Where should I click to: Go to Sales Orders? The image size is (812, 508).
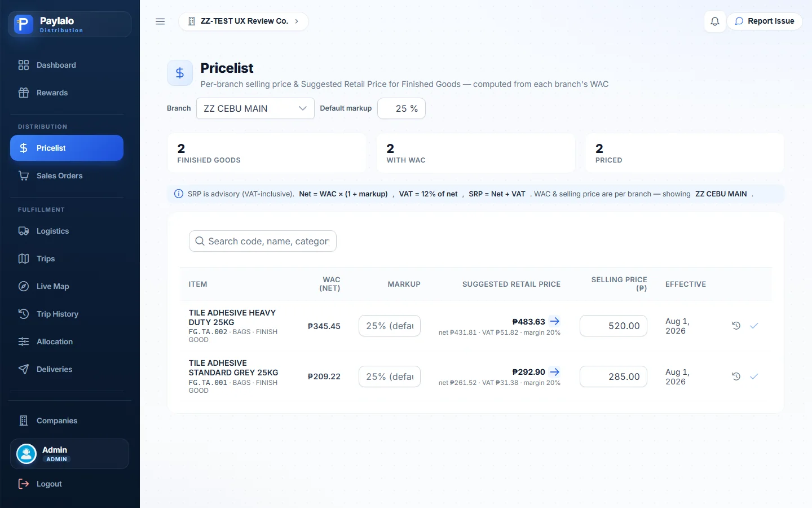pyautogui.click(x=67, y=176)
